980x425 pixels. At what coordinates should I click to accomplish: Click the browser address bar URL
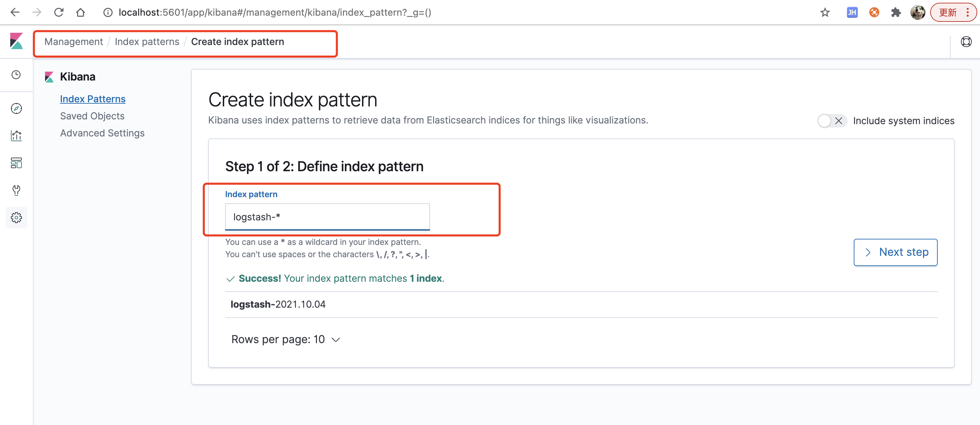[x=275, y=13]
